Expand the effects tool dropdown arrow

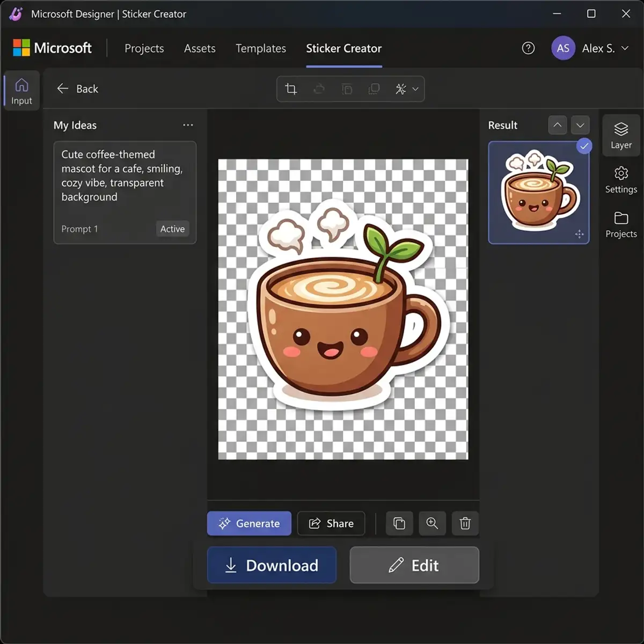click(415, 89)
